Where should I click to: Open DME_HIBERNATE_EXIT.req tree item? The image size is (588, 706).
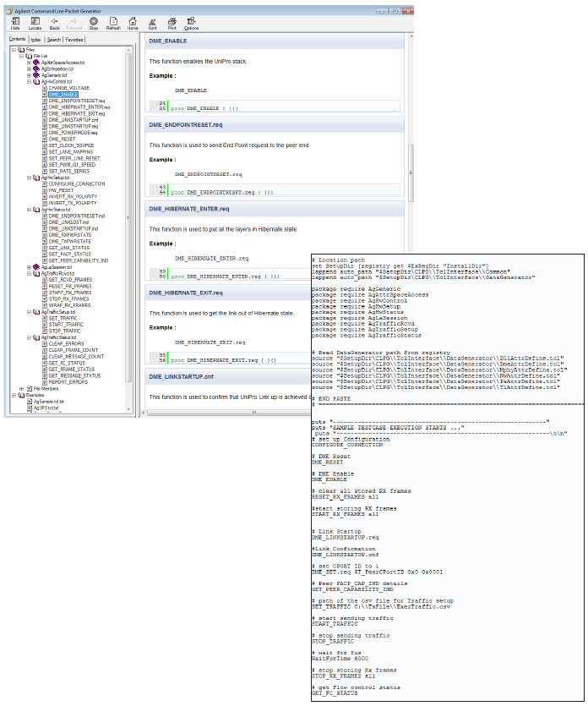[x=77, y=113]
